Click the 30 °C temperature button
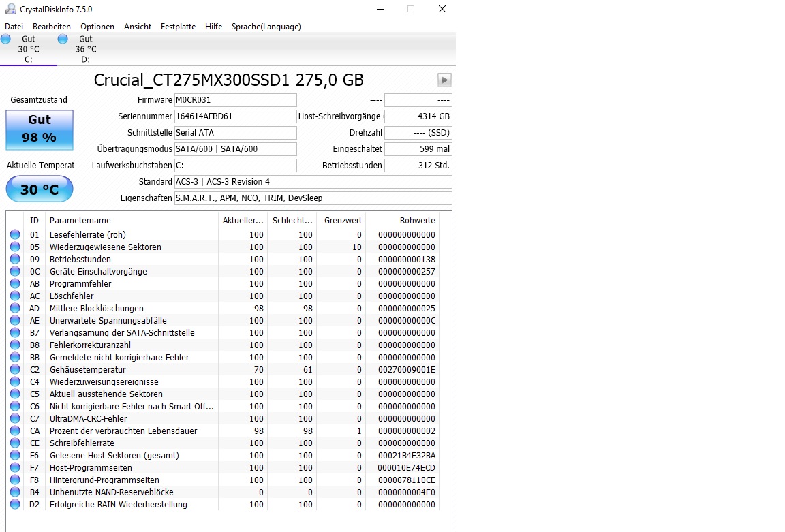Viewport: 785px width, 532px height. [40, 189]
